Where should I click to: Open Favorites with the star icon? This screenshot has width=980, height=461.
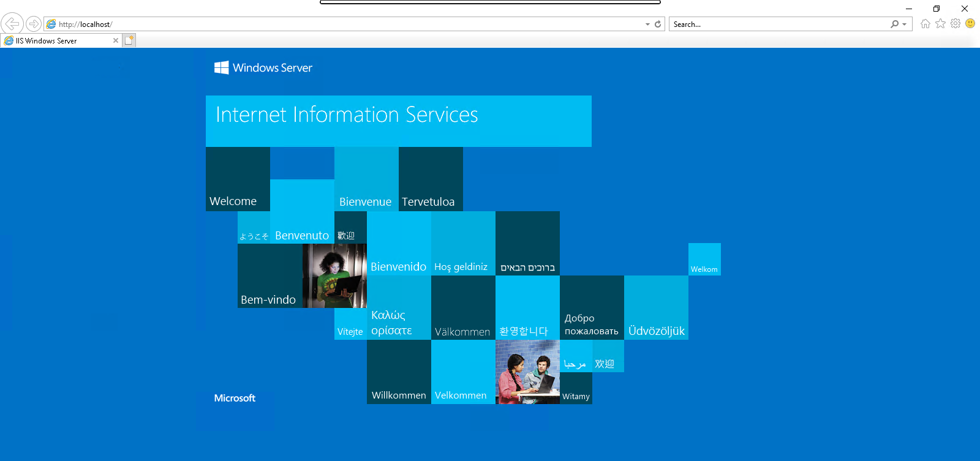pos(940,23)
